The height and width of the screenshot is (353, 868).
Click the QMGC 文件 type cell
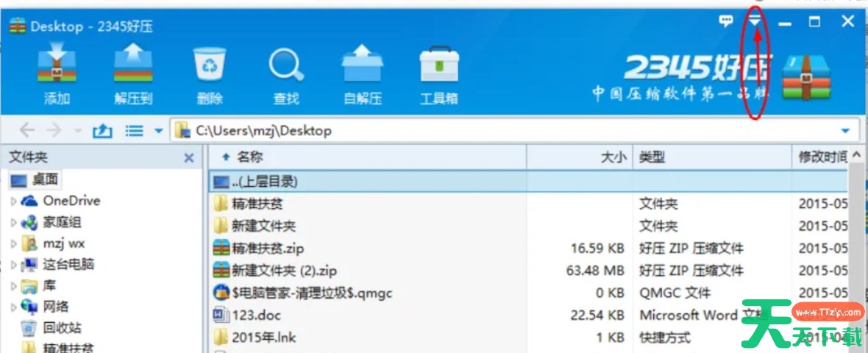[x=675, y=293]
